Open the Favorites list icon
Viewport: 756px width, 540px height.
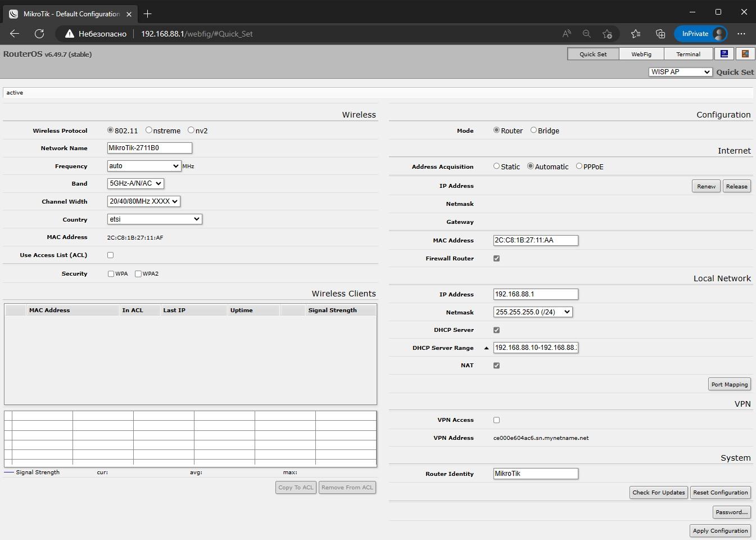point(636,34)
